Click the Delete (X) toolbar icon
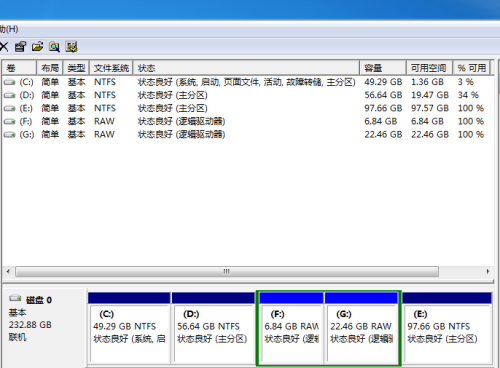Screen dimensions: 500x368 [4, 47]
